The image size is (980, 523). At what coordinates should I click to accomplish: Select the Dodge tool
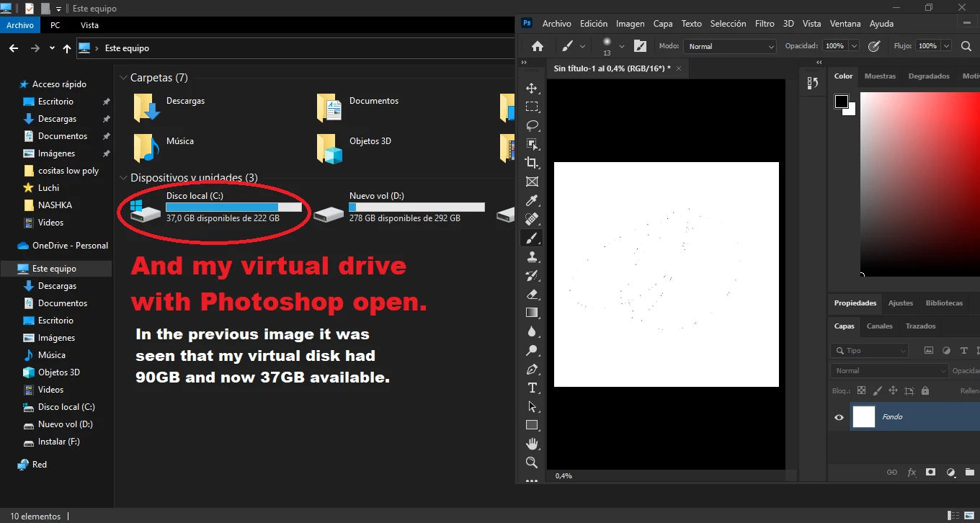click(532, 350)
